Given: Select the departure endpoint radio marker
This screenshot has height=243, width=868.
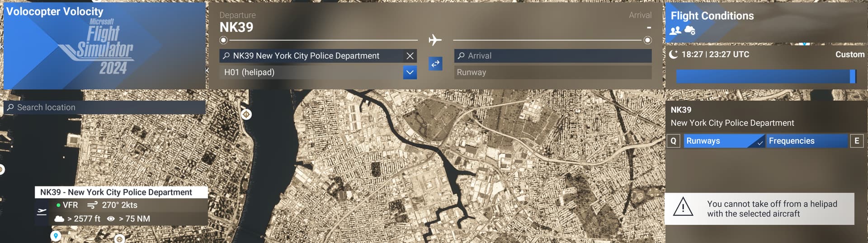Looking at the screenshot, I should pos(223,40).
